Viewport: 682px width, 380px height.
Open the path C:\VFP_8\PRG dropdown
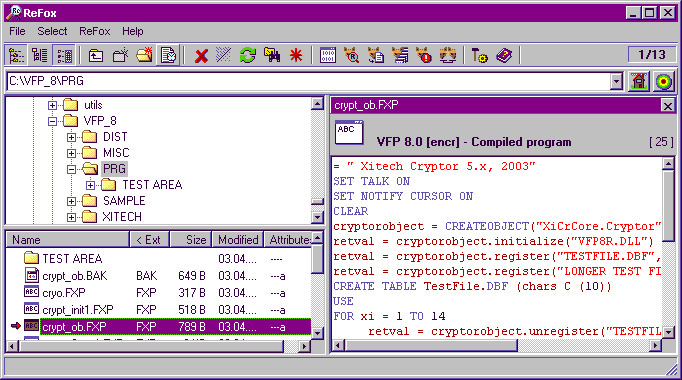(616, 81)
